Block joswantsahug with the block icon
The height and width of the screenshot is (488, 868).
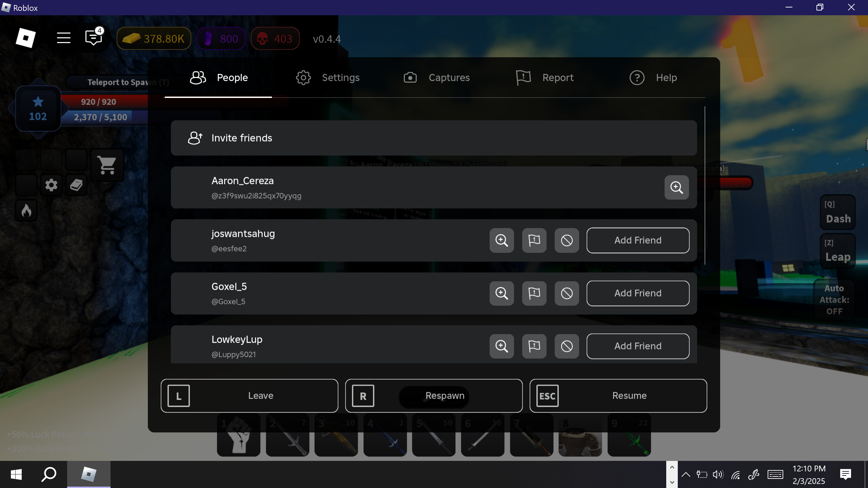pos(567,240)
